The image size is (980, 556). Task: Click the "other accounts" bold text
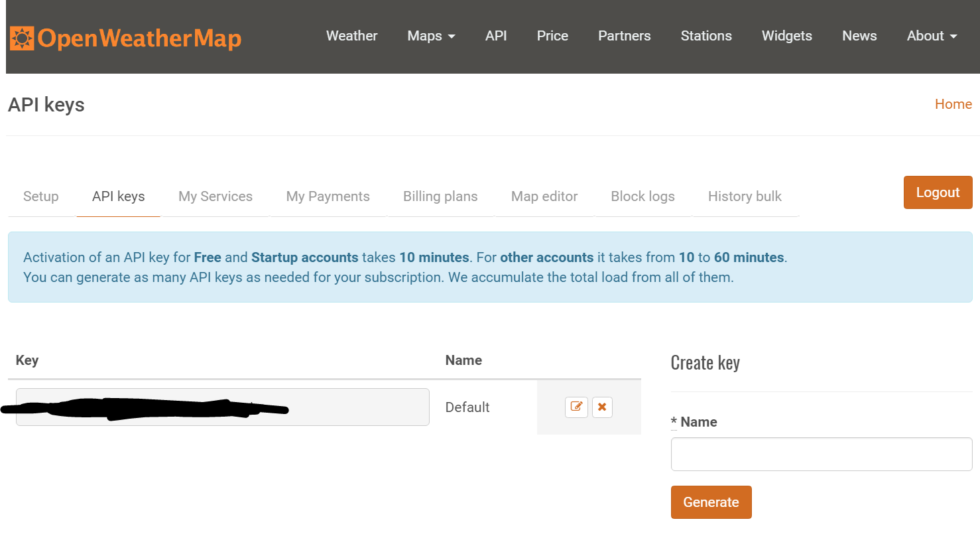tap(547, 257)
